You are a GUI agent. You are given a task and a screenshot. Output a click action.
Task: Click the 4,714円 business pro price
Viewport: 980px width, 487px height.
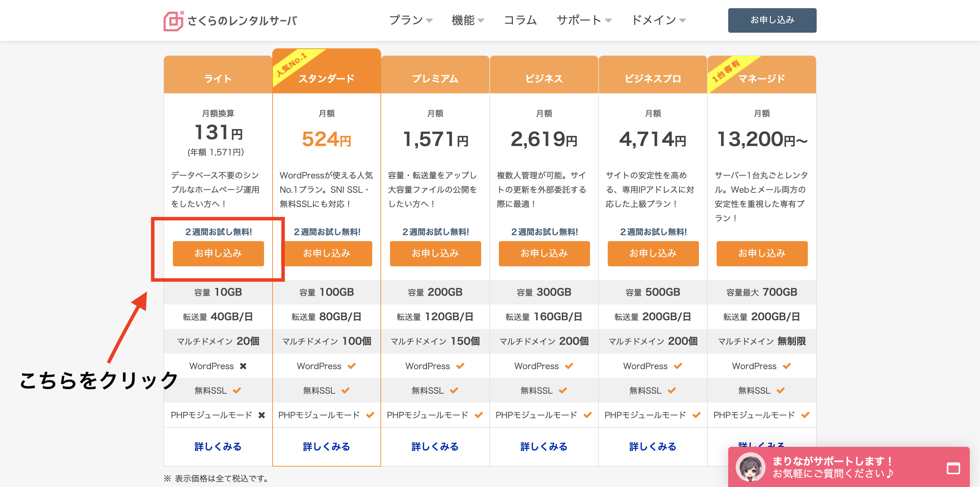[653, 139]
